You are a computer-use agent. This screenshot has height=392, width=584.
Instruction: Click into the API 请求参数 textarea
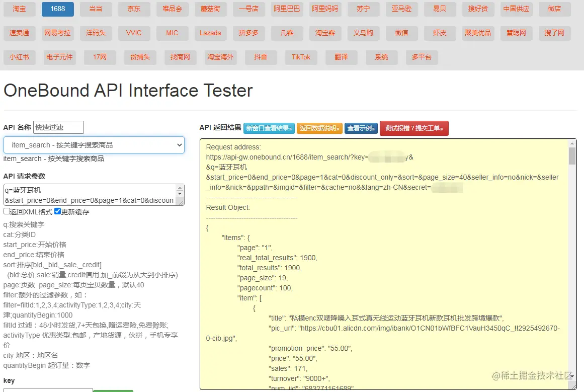coord(90,195)
